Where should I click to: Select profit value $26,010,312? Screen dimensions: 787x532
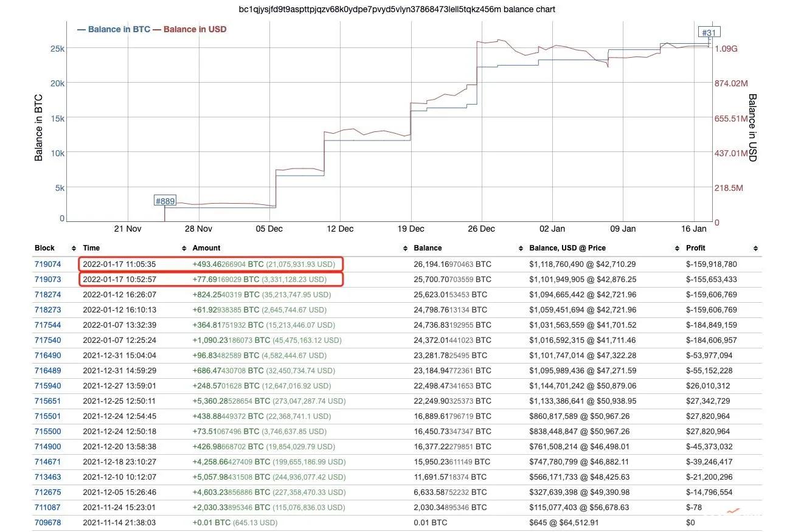pos(709,385)
